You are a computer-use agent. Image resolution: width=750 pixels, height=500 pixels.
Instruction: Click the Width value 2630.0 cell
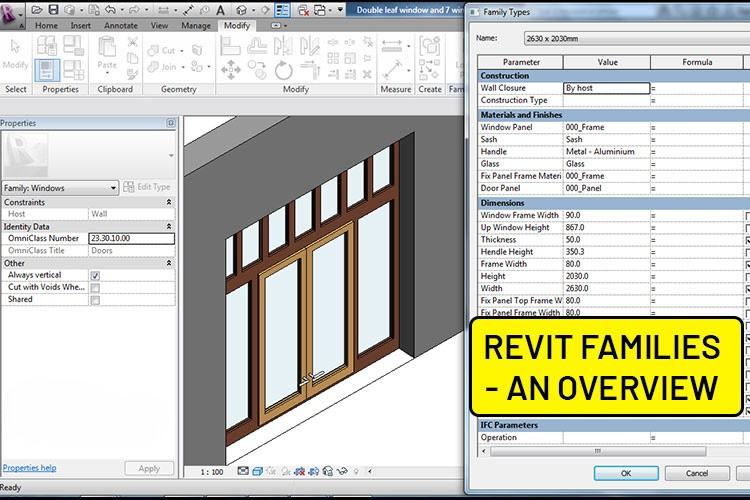click(607, 289)
